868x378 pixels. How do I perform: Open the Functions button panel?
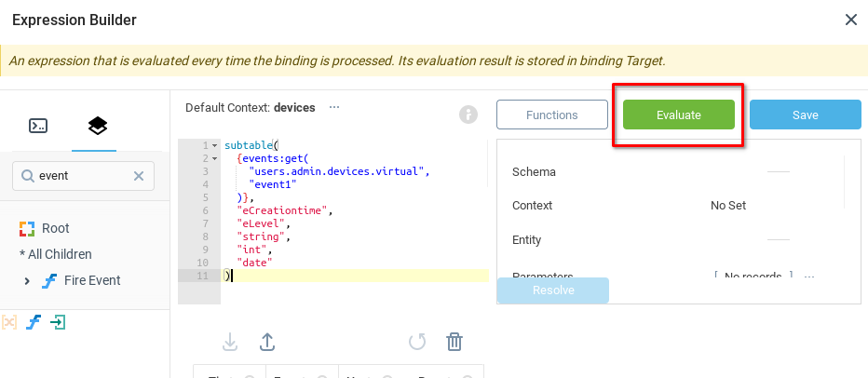[x=551, y=115]
